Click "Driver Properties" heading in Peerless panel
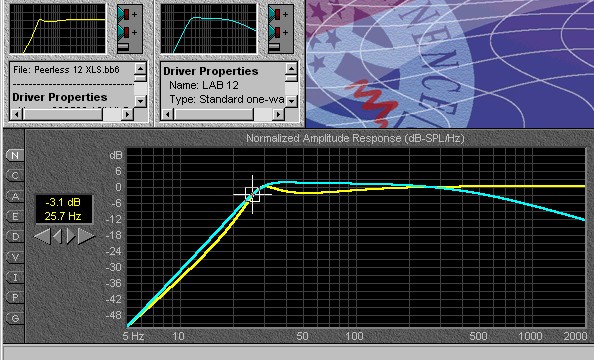 pyautogui.click(x=60, y=97)
